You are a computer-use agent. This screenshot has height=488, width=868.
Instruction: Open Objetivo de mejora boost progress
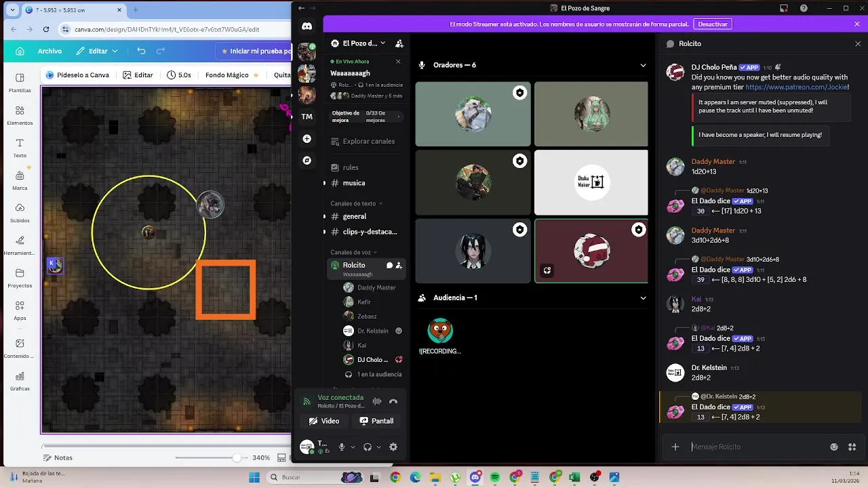366,117
